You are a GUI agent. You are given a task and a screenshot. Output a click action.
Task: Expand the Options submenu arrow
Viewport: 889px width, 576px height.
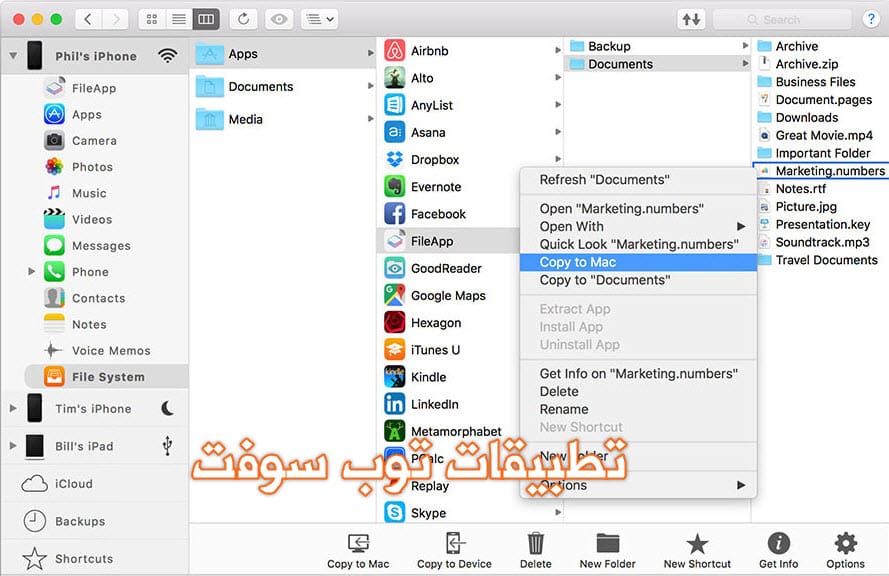741,485
